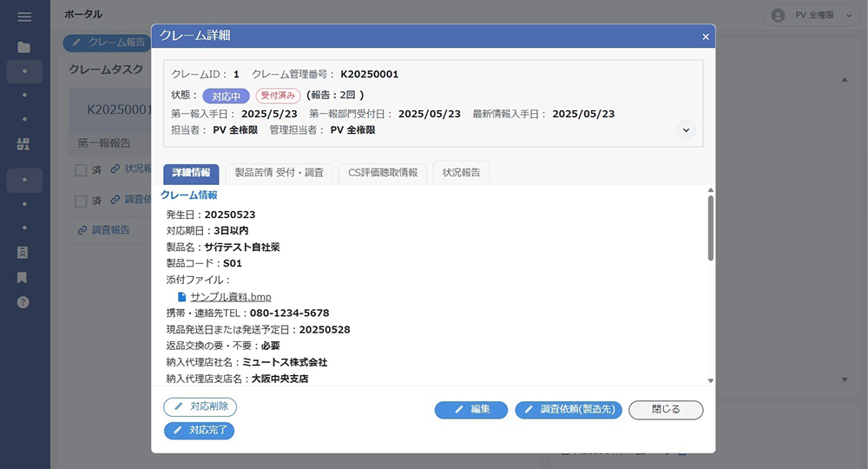Expand claim header details with chevron button
This screenshot has width=868, height=469.
pyautogui.click(x=686, y=130)
